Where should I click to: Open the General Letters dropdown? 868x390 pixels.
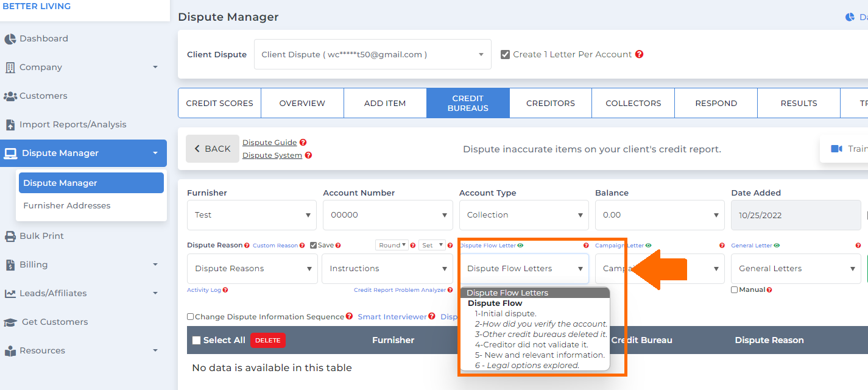coord(796,269)
